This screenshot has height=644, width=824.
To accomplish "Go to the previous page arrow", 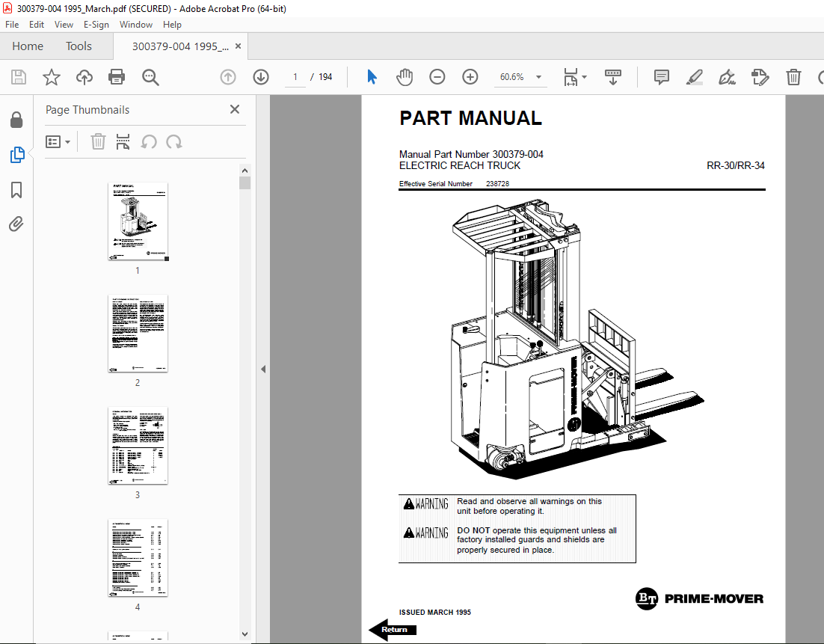I will 228,77.
